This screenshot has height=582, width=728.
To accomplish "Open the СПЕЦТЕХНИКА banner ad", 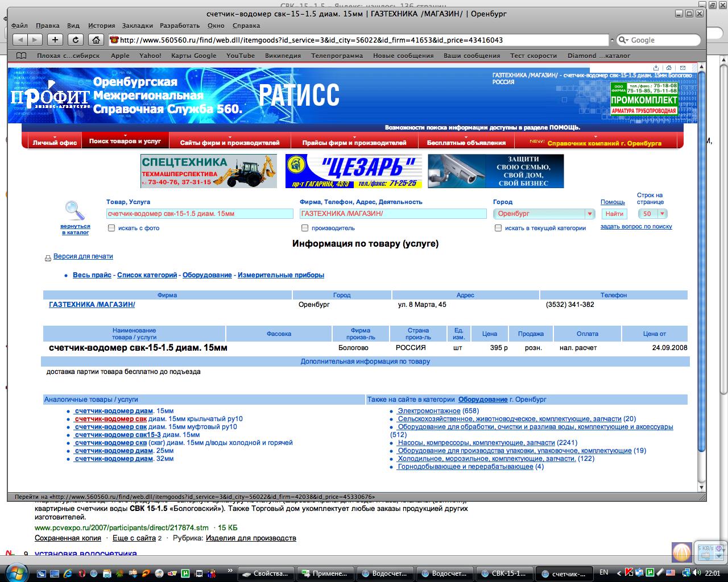I will [209, 171].
